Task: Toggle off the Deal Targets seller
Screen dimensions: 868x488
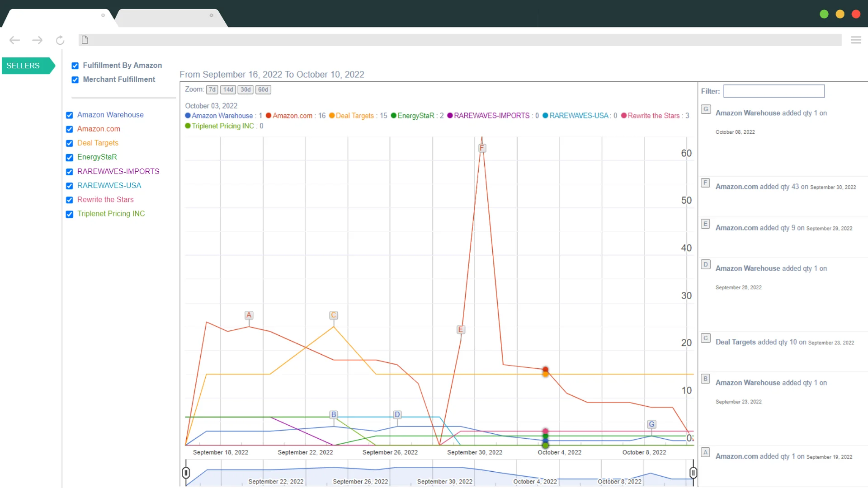Action: 69,143
